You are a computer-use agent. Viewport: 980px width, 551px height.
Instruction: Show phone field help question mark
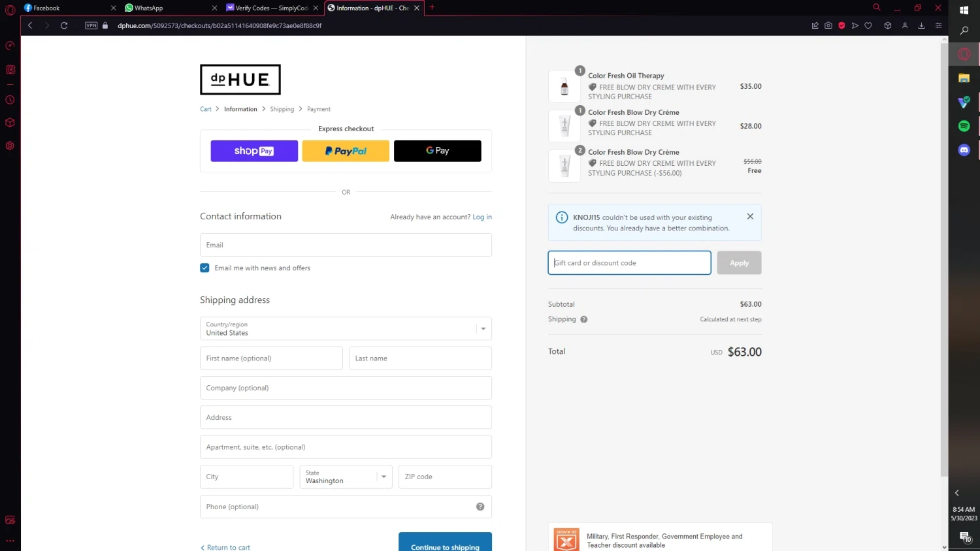[480, 507]
